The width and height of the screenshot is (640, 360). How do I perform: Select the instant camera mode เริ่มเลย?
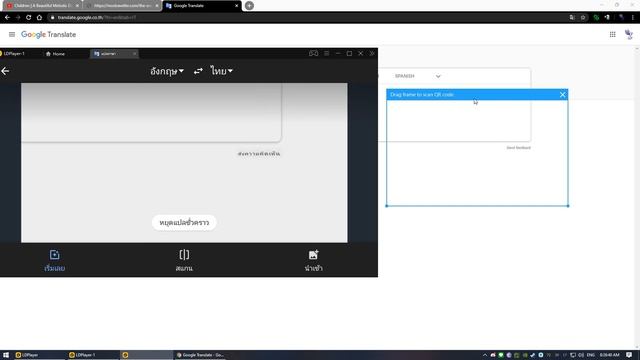(x=55, y=260)
